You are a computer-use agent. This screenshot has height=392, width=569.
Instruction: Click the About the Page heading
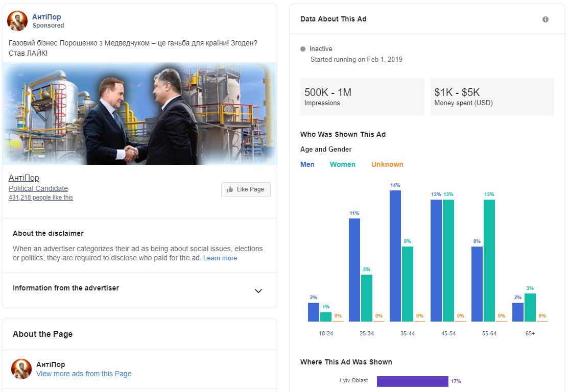[43, 334]
